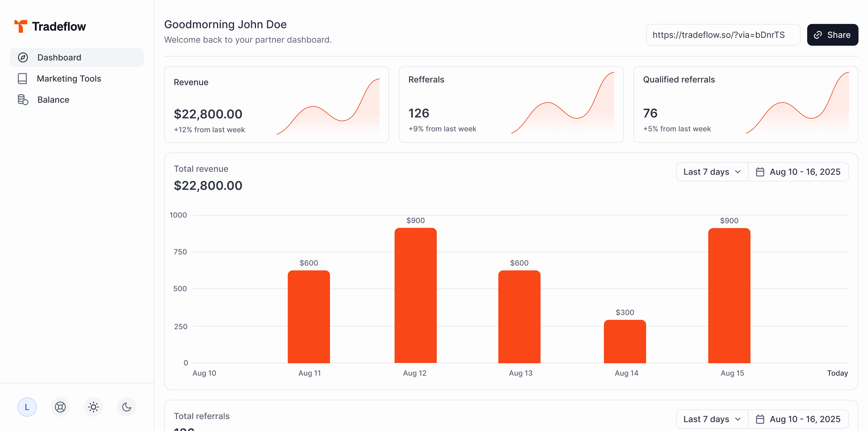This screenshot has width=868, height=431.
Task: Click the 76 qualified referrals value
Action: [650, 113]
